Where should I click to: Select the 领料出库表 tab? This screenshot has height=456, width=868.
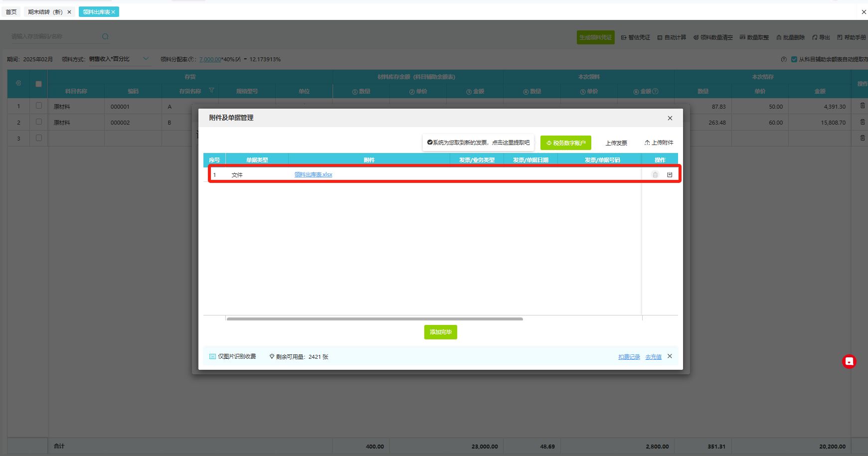(x=96, y=12)
